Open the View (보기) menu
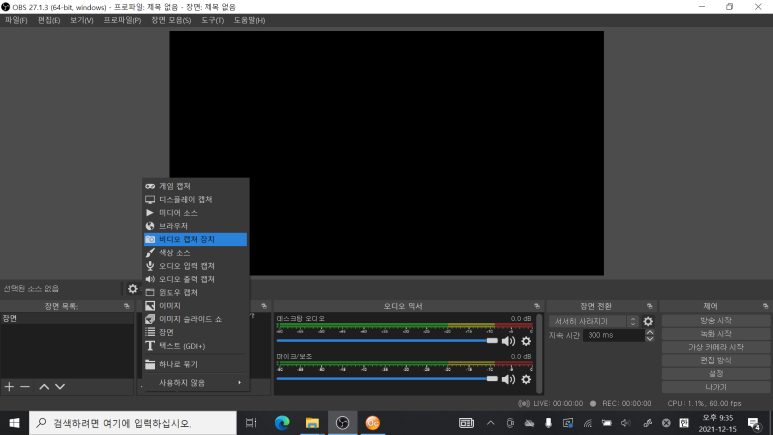 click(81, 20)
